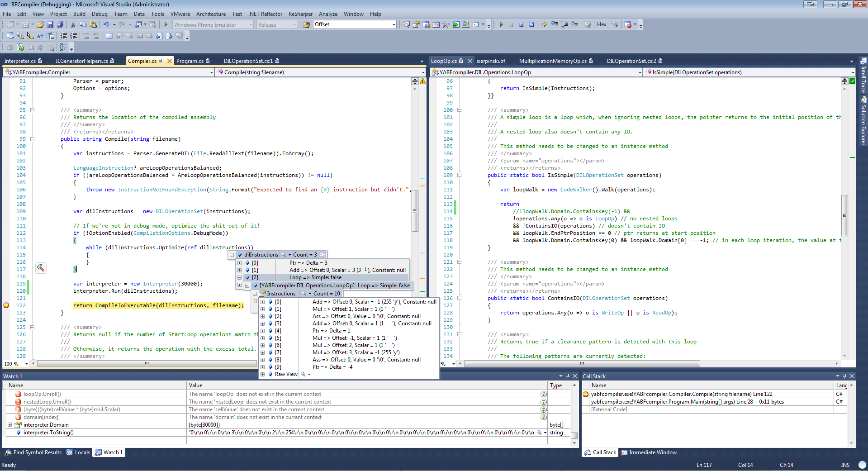This screenshot has height=471, width=868.
Task: Click the hammer quick-action icon at line 117
Action: pos(40,268)
